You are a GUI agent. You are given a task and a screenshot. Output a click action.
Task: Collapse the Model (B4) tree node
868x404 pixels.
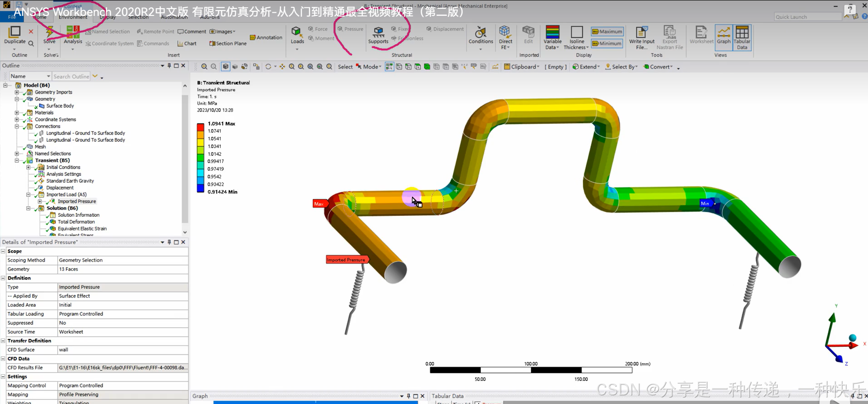(5, 85)
